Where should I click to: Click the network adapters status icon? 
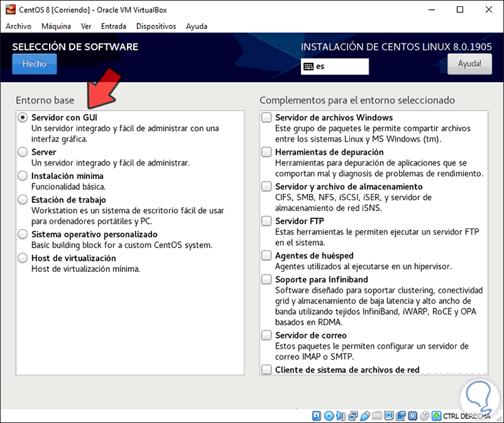(353, 416)
